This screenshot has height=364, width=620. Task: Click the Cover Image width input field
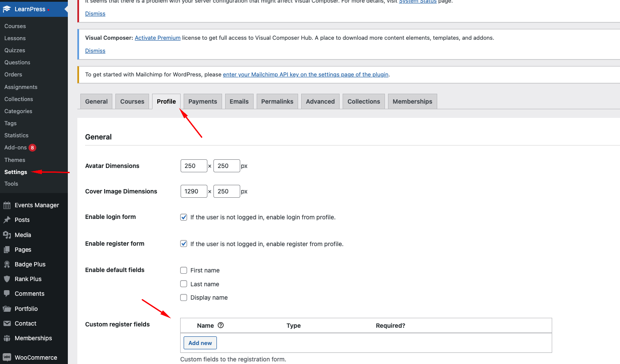tap(194, 191)
